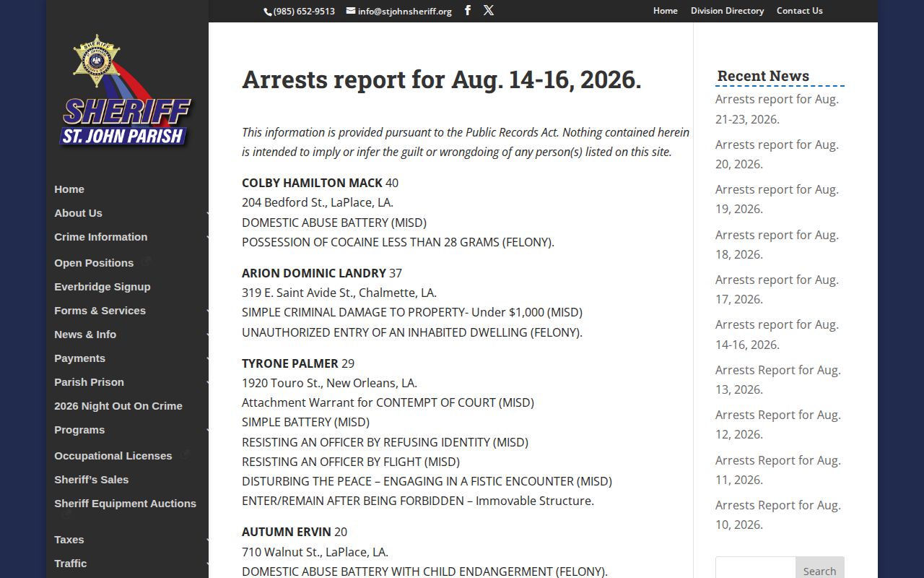Click the St. John Parish Sheriff logo
The image size is (924, 578).
pyautogui.click(x=126, y=91)
